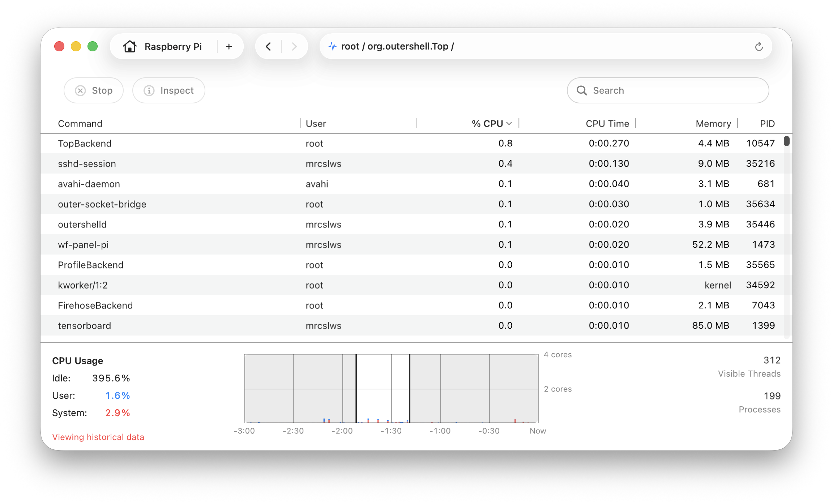The height and width of the screenshot is (504, 833).
Task: Click the 312 Visible Threads count
Action: pos(772,360)
